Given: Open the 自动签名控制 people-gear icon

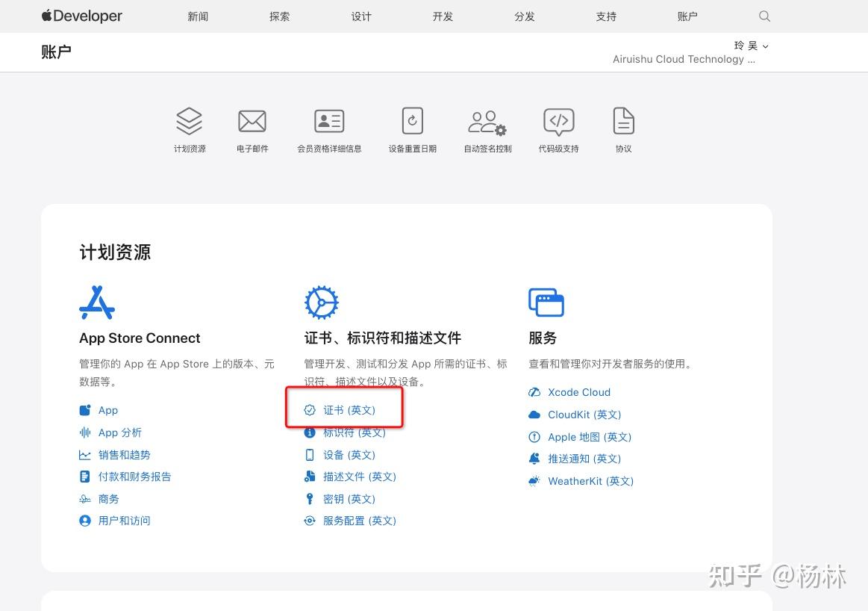Looking at the screenshot, I should pyautogui.click(x=487, y=122).
